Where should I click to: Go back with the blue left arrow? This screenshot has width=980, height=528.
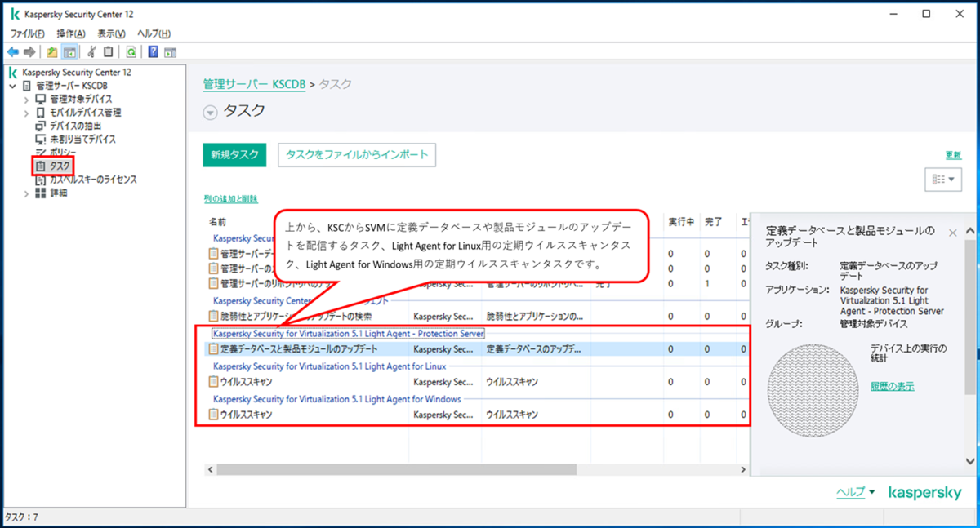[12, 52]
